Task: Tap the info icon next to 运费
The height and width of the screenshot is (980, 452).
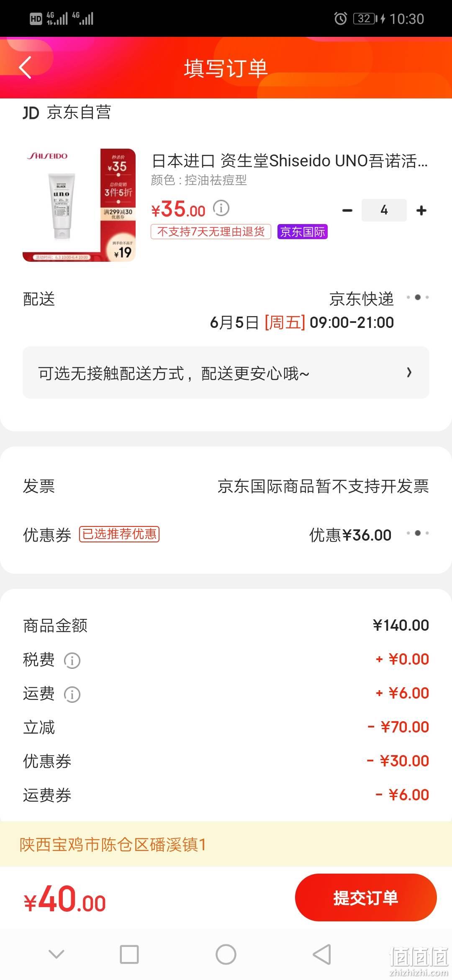Action: pos(72,694)
